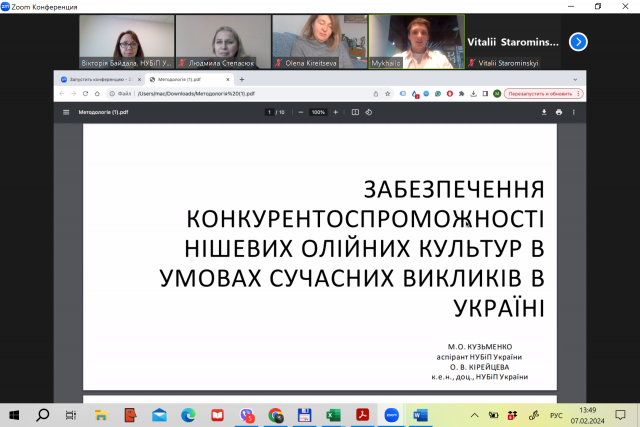Screen dimensions: 640x427
Task: Open Mail app from taskbar
Action: tap(159, 415)
